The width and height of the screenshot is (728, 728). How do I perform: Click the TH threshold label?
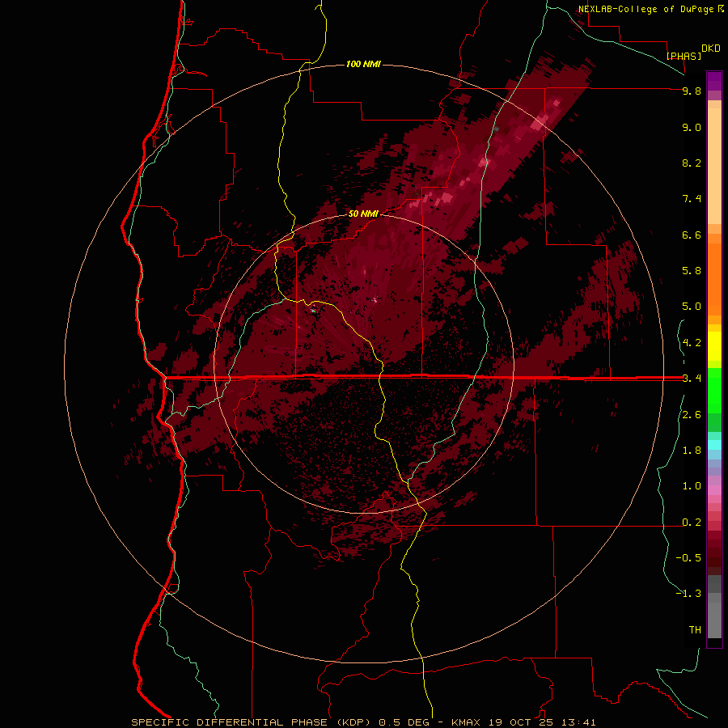(x=695, y=630)
